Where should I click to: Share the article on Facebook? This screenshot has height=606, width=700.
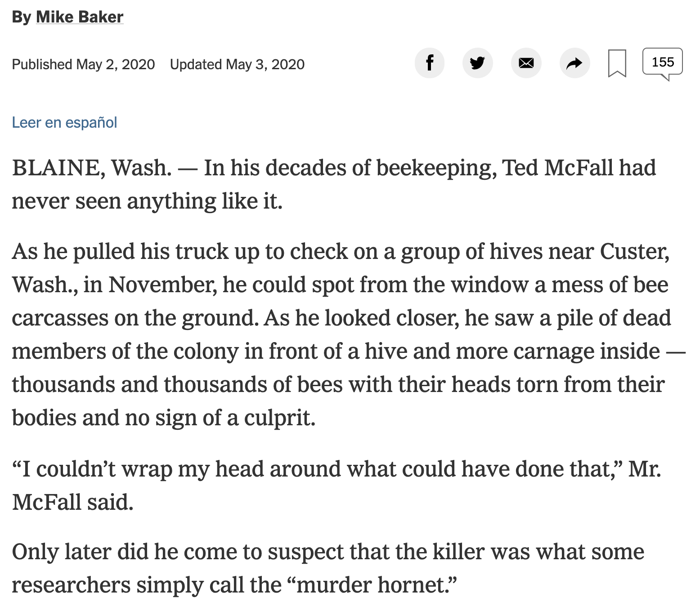[430, 63]
